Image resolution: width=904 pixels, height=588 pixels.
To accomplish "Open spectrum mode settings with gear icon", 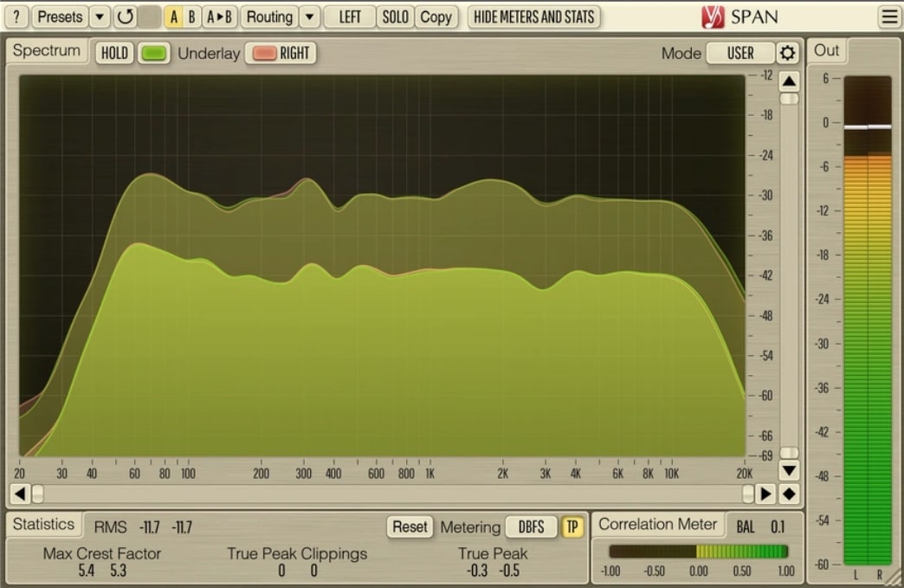I will (x=788, y=52).
